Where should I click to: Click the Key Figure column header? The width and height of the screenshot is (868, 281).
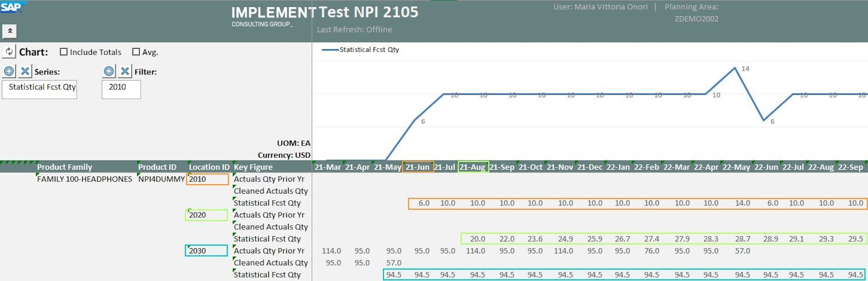click(253, 167)
